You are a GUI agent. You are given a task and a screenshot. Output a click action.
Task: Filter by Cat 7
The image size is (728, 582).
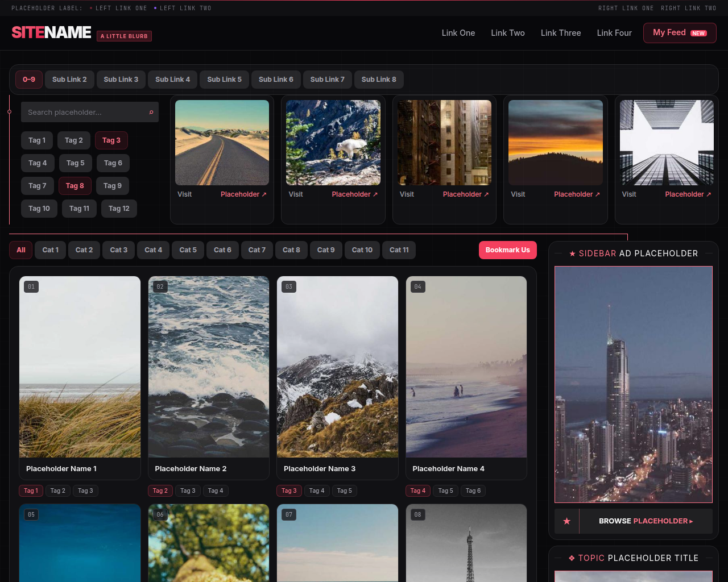point(257,250)
